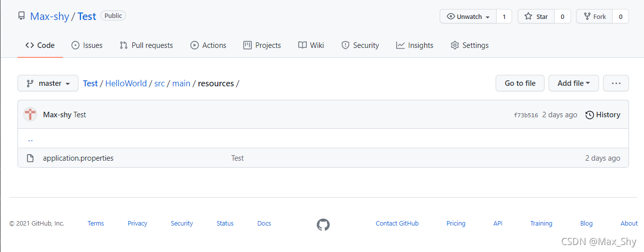Open the About footer link
Image resolution: width=644 pixels, height=252 pixels.
pyautogui.click(x=629, y=224)
